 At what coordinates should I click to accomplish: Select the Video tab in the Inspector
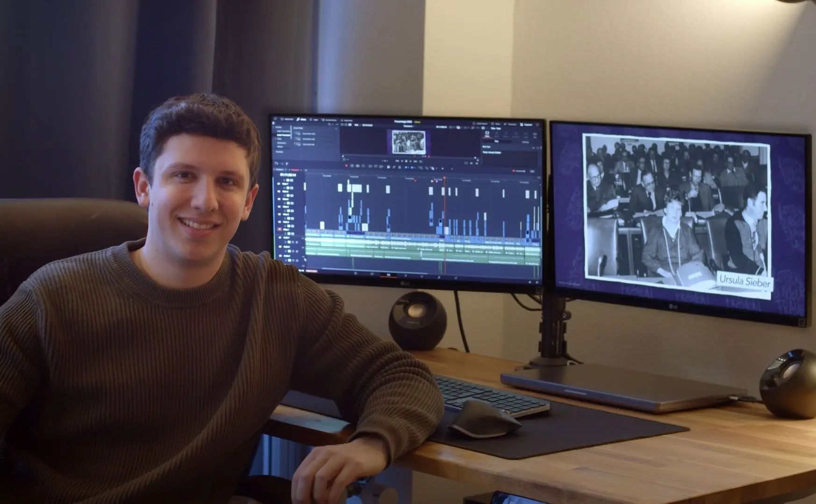[487, 134]
